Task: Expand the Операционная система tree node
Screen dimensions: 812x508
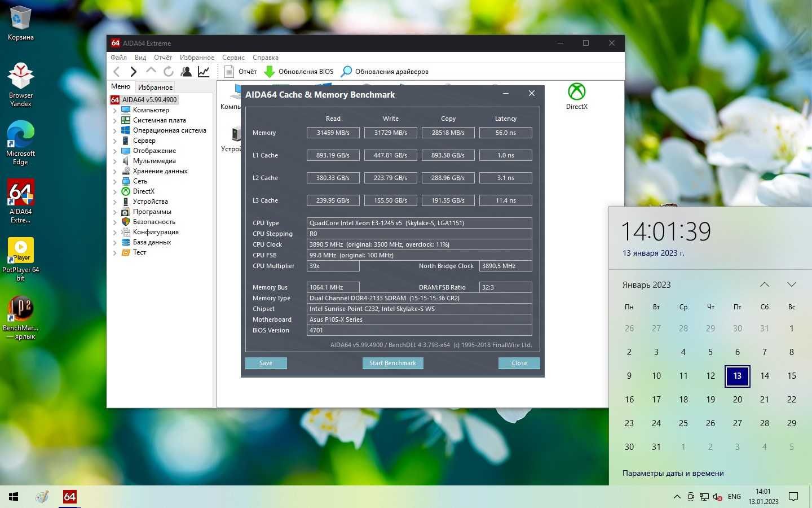Action: click(115, 130)
